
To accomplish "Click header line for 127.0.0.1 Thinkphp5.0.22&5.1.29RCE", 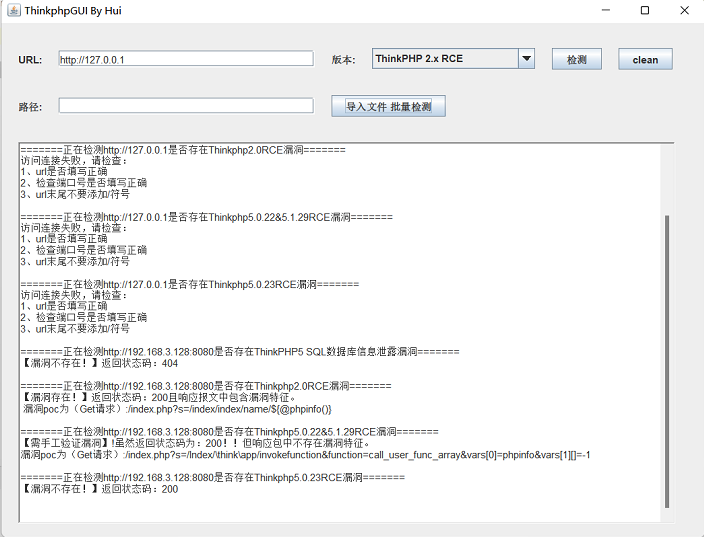I will (207, 217).
